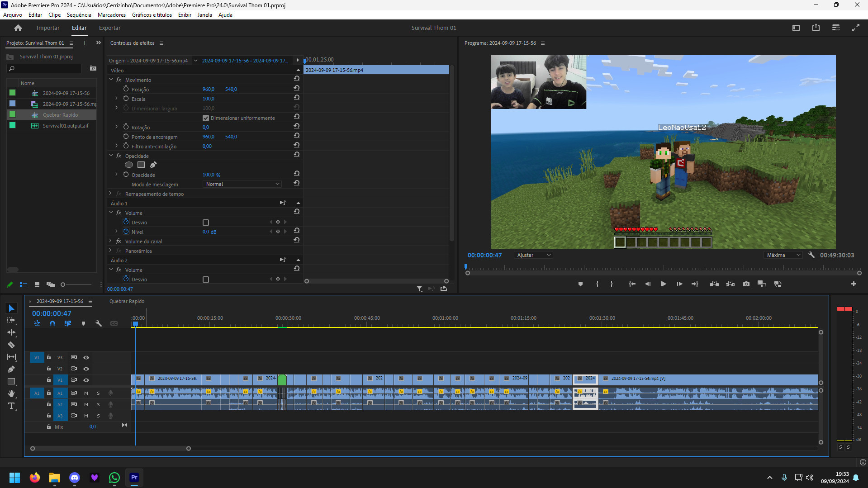Select the Track Select Forward tool
868x488 pixels.
11,320
